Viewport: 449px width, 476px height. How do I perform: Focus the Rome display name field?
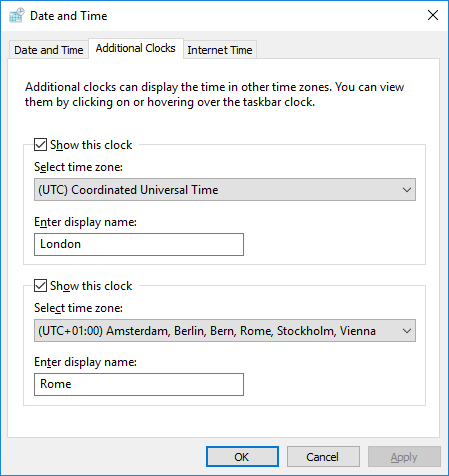139,384
